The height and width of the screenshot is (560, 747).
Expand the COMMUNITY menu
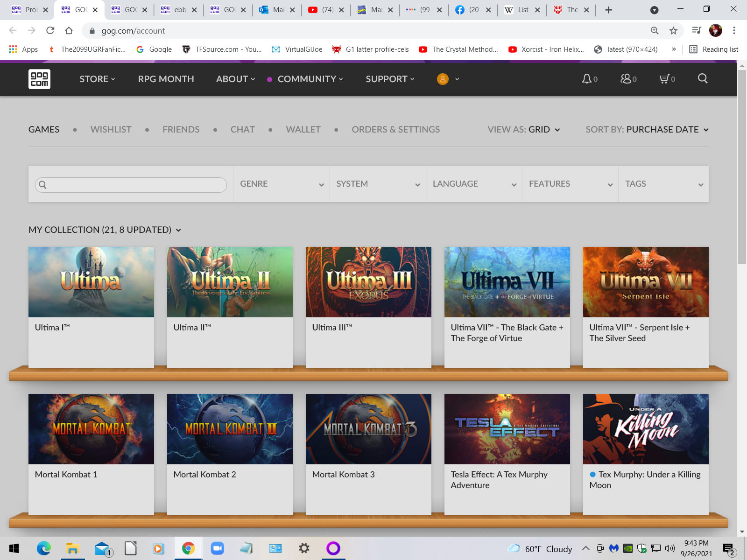[x=310, y=79]
